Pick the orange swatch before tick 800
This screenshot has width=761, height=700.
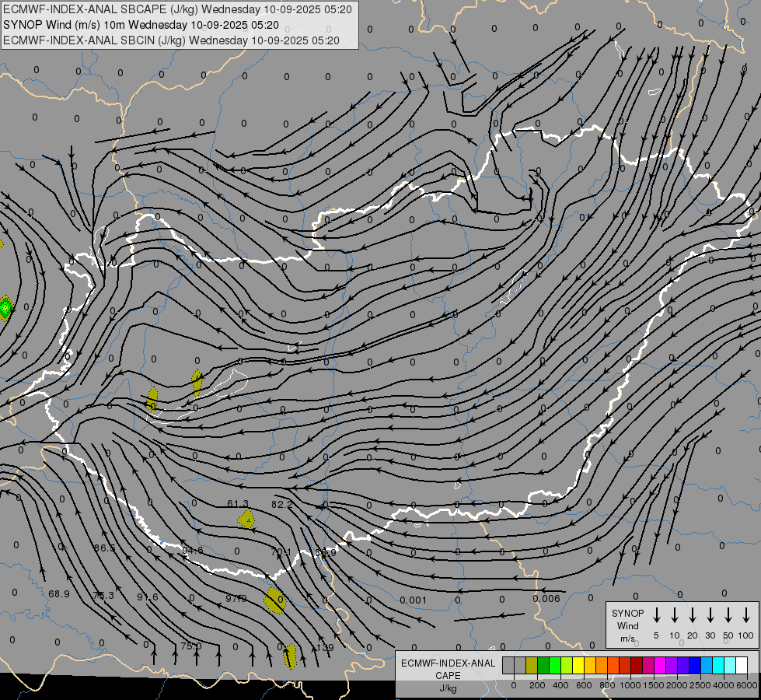(x=602, y=666)
